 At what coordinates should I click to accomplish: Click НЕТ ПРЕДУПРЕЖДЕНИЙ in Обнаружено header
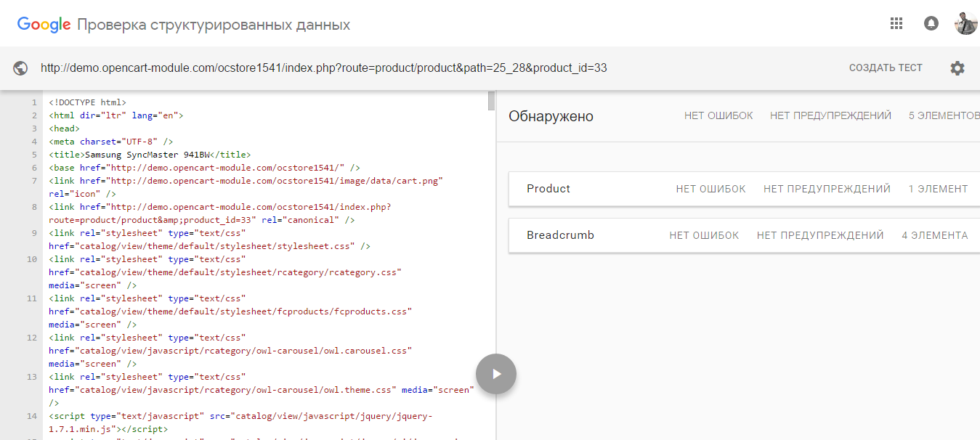[x=830, y=115]
